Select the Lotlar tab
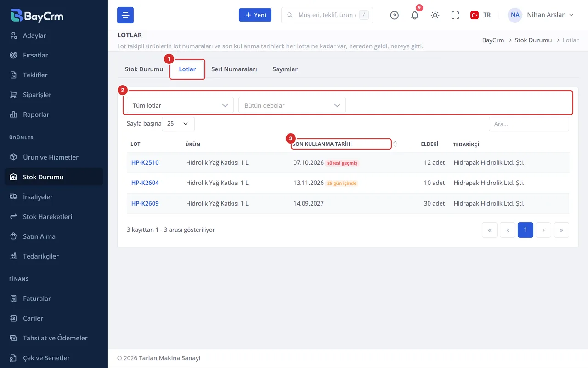588x368 pixels. 187,69
